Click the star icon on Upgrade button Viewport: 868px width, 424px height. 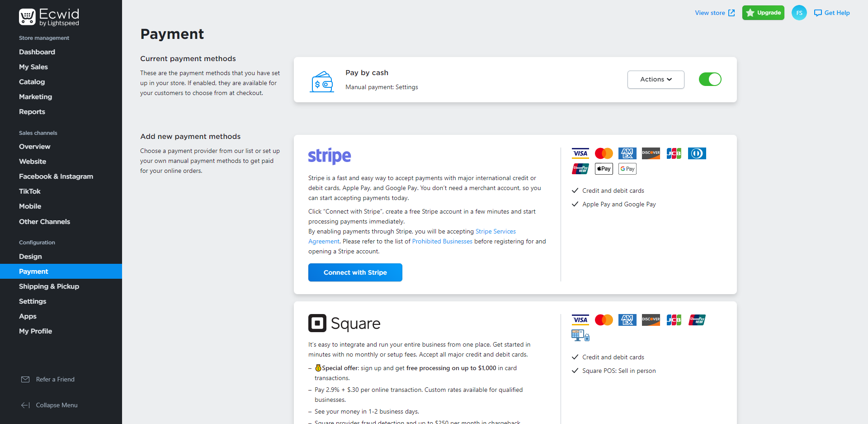pos(750,13)
